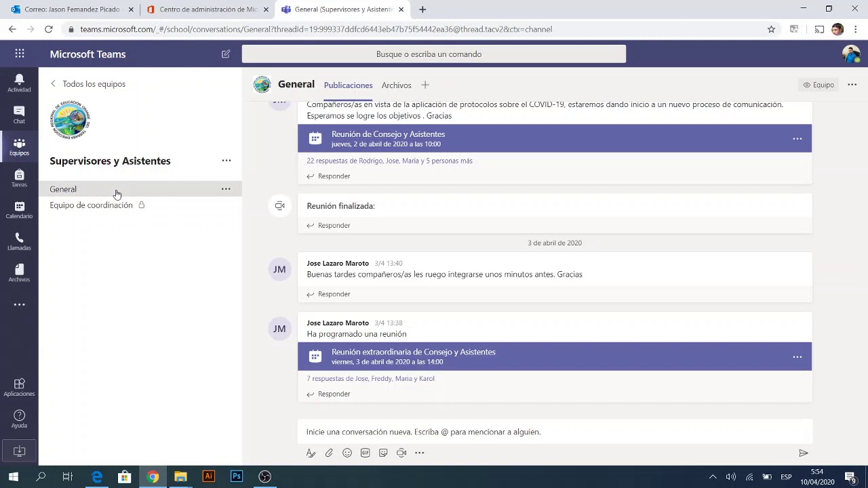Reply to the Reunión finalizada post
Screen dimensions: 868x488
(x=328, y=226)
